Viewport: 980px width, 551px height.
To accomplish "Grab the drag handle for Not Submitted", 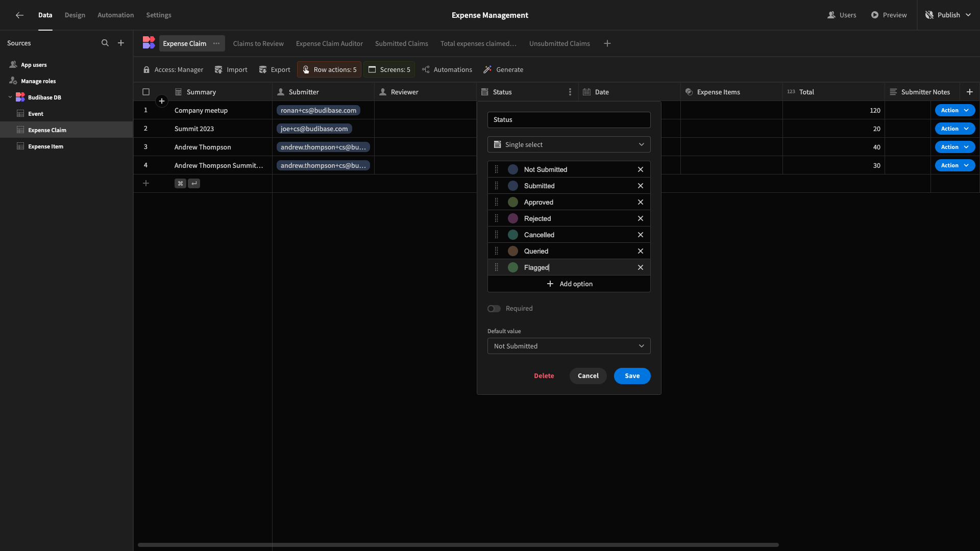I will [x=497, y=169].
